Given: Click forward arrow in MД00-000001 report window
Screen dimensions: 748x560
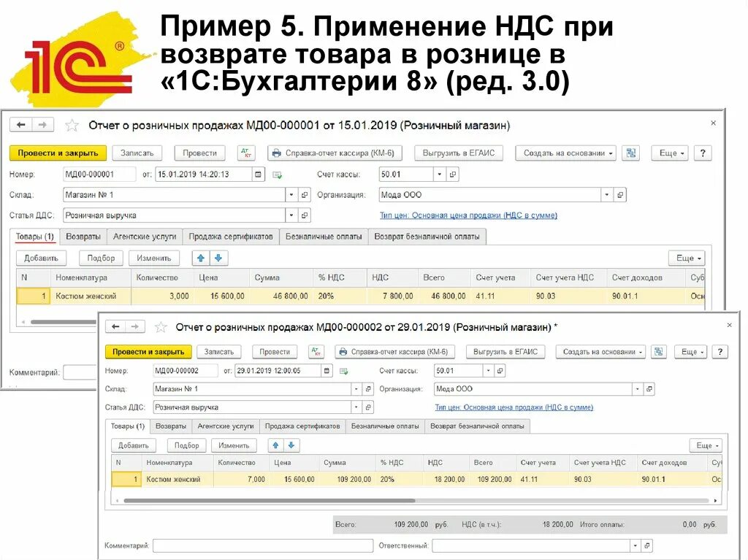Looking at the screenshot, I should [x=42, y=125].
